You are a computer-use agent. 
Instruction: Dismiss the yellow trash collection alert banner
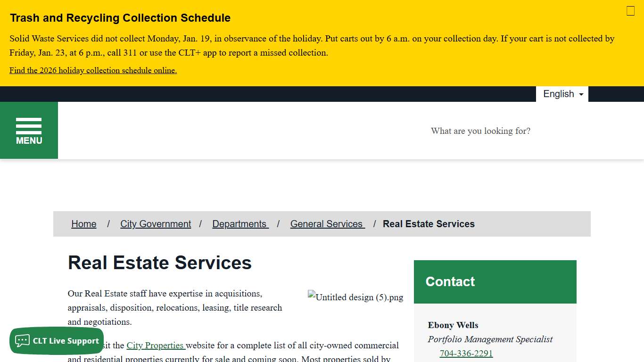[x=630, y=11]
